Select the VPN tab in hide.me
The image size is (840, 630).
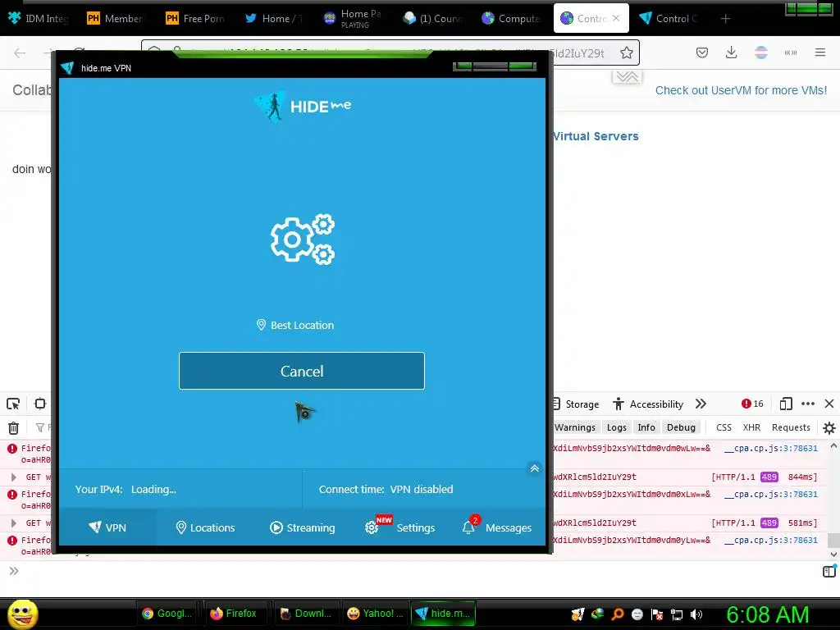(107, 527)
